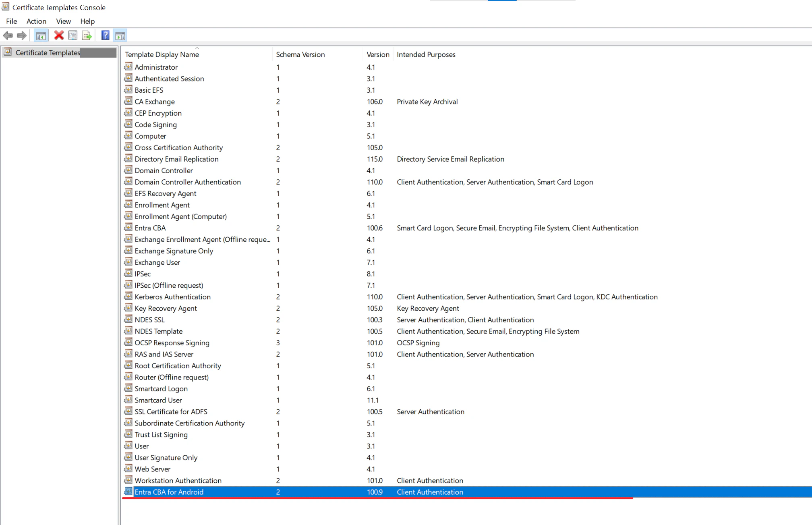This screenshot has width=812, height=525.
Task: Click the OCSP Signing intended purpose
Action: coord(418,343)
